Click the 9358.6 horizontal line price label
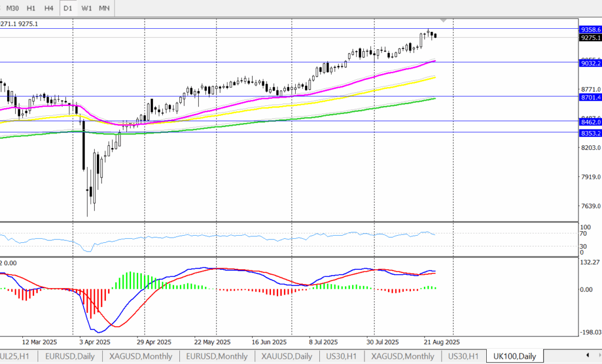The width and height of the screenshot is (602, 364). pos(590,29)
